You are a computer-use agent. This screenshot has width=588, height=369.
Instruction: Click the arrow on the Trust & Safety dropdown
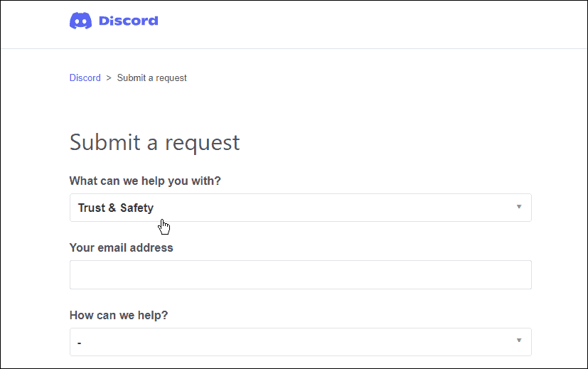point(518,207)
